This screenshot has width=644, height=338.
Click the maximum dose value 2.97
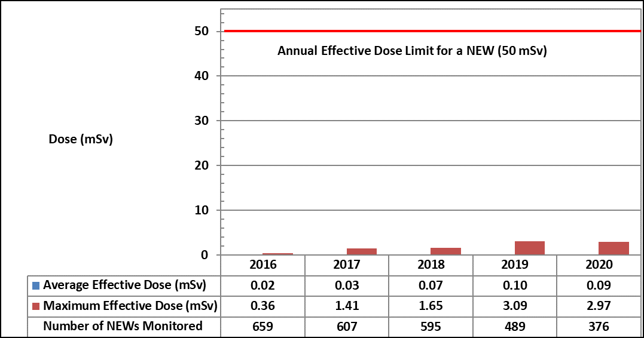click(599, 306)
